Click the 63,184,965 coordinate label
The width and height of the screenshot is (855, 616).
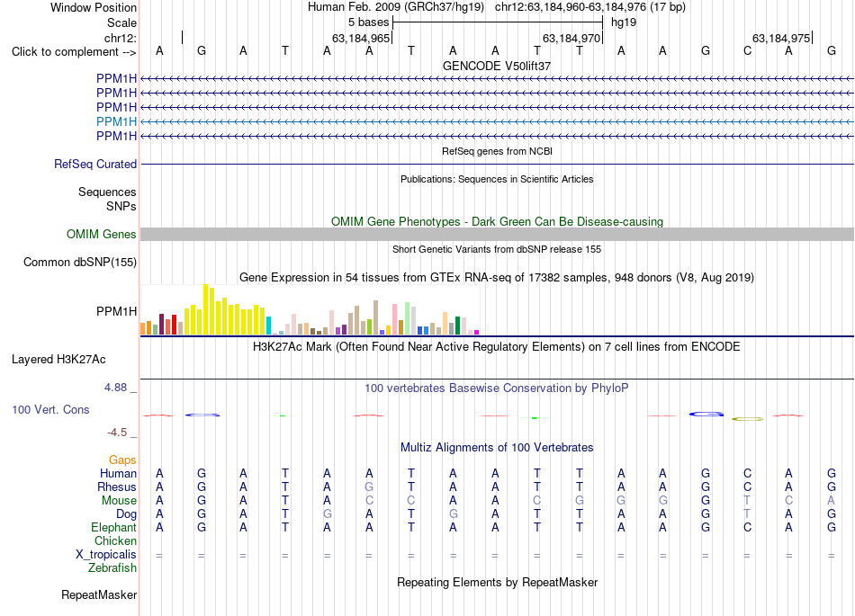click(x=361, y=38)
